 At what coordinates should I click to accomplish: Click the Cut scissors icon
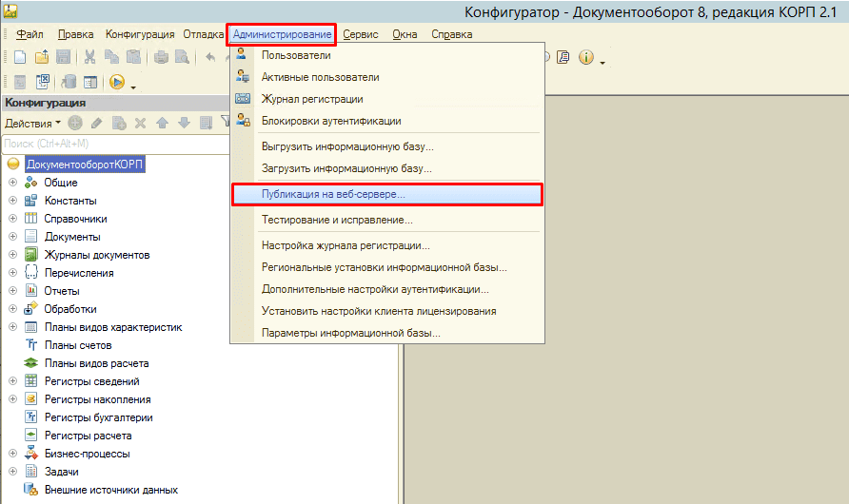(89, 57)
